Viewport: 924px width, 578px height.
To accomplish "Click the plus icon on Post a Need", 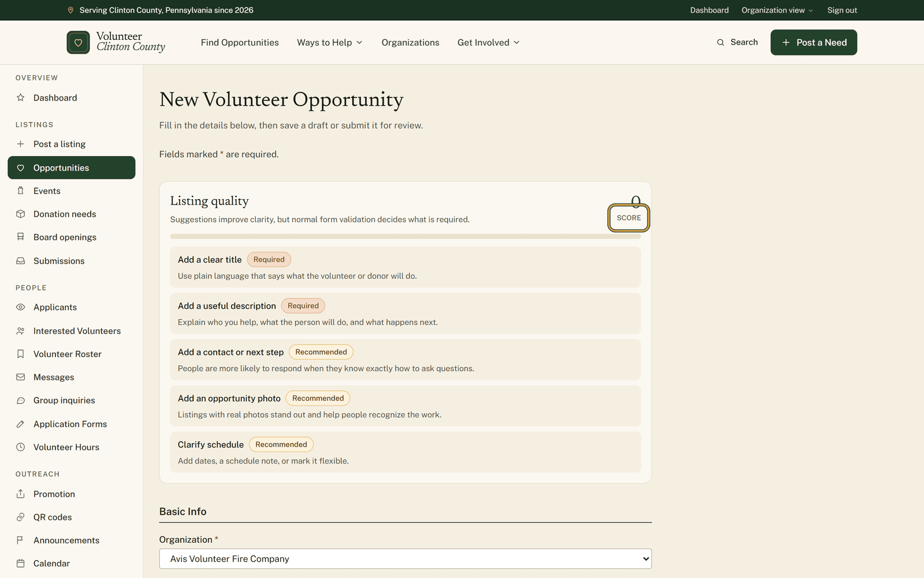I will click(785, 42).
